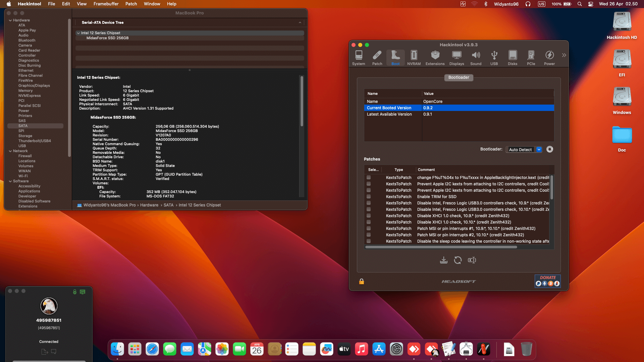The image size is (644, 362).
Task: Open the USB toolbar icon in Hackintool
Action: (494, 58)
